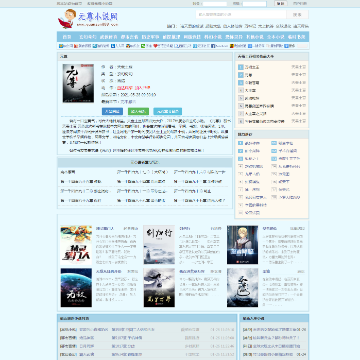The height and width of the screenshot is (360, 360).
Task: Click the Facebook share icon
Action: [x=212, y=46]
